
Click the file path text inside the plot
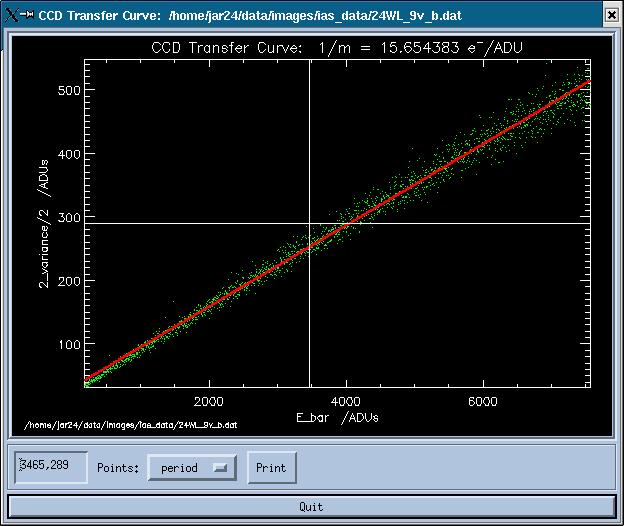[x=132, y=425]
